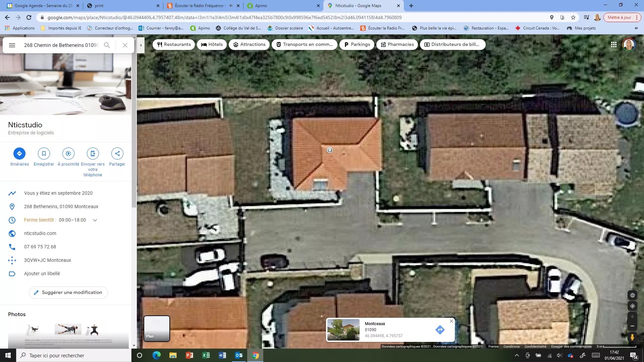Select the Attractions filter chip
644x362 pixels.
[x=249, y=44]
